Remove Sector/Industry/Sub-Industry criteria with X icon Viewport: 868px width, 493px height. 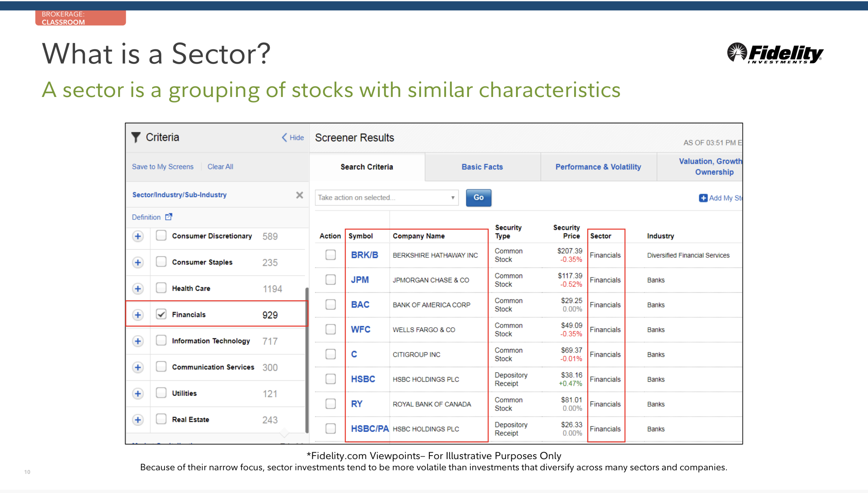[299, 195]
